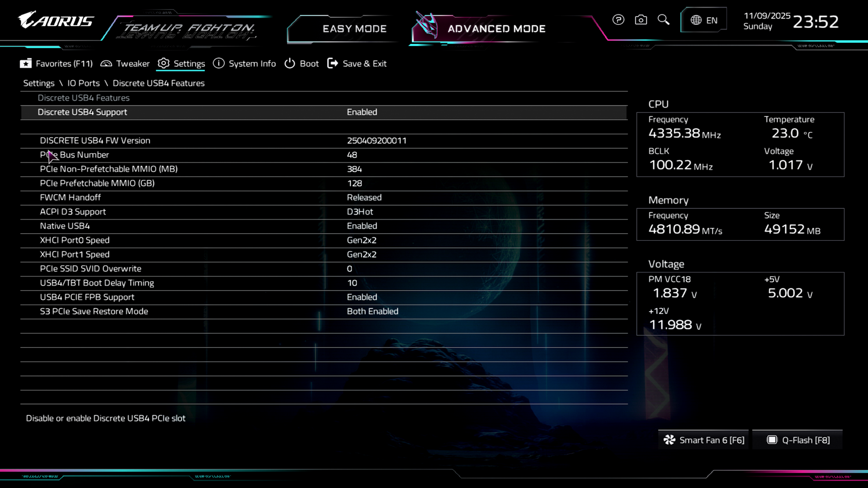Open the Tweaker tab
This screenshot has width=868, height=488.
(x=125, y=64)
